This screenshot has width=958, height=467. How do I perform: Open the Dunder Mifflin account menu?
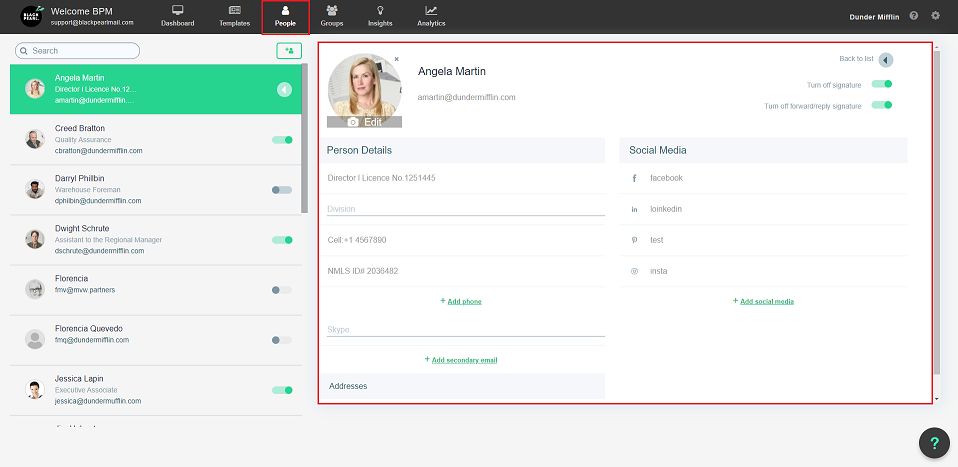click(x=875, y=17)
